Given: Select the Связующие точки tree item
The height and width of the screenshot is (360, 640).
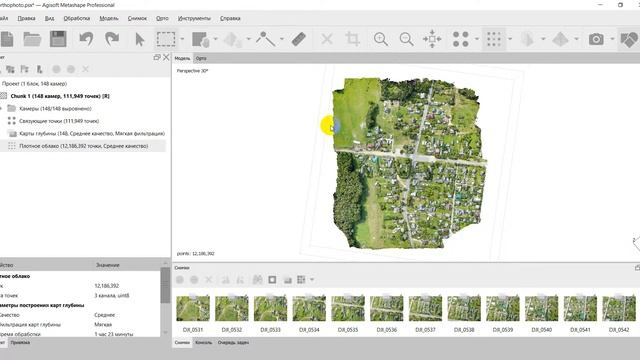Looking at the screenshot, I should click(x=59, y=121).
